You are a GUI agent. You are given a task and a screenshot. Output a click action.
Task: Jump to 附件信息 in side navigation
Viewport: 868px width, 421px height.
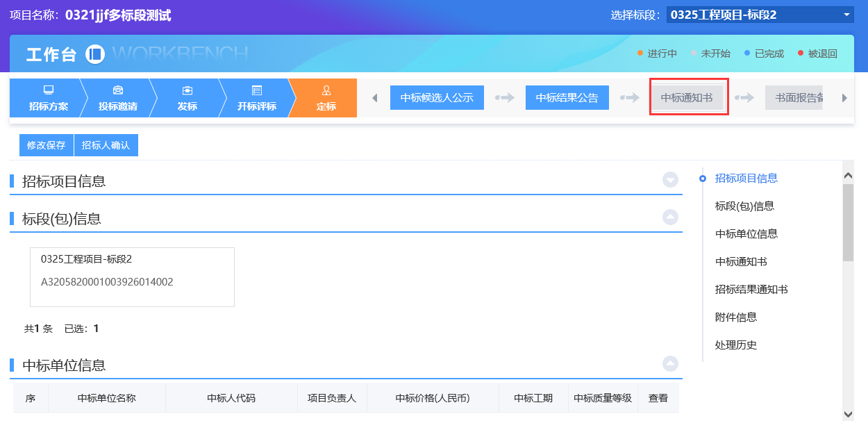click(x=735, y=317)
